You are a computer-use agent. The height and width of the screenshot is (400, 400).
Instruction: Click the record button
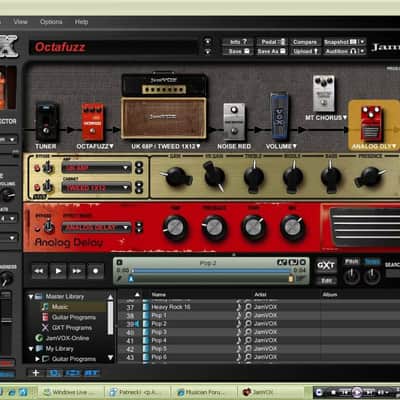coord(95,271)
